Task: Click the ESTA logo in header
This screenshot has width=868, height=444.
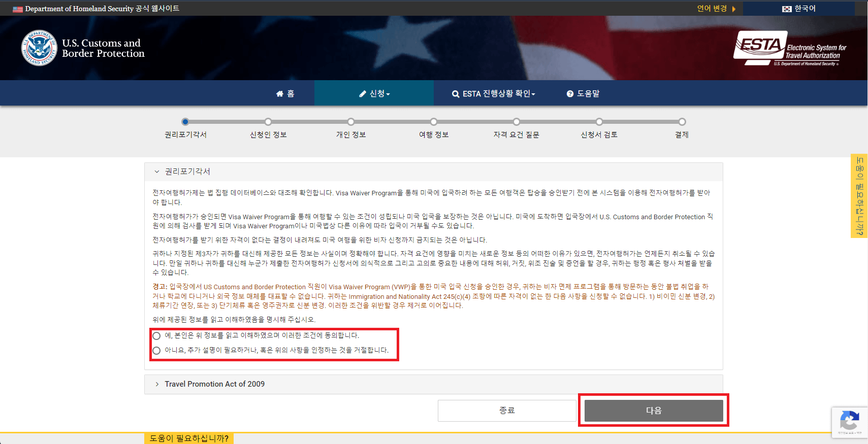Action: (790, 49)
